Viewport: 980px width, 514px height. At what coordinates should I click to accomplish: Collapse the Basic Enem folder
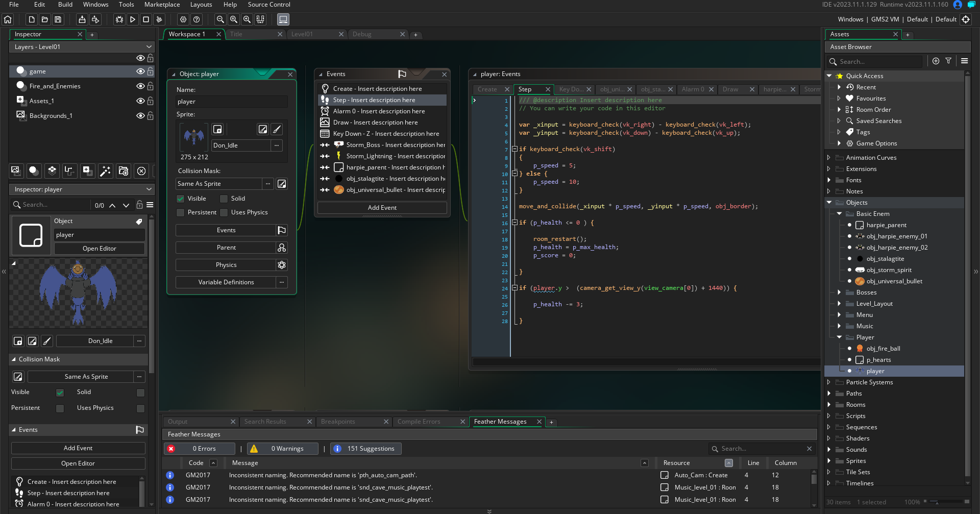(839, 214)
